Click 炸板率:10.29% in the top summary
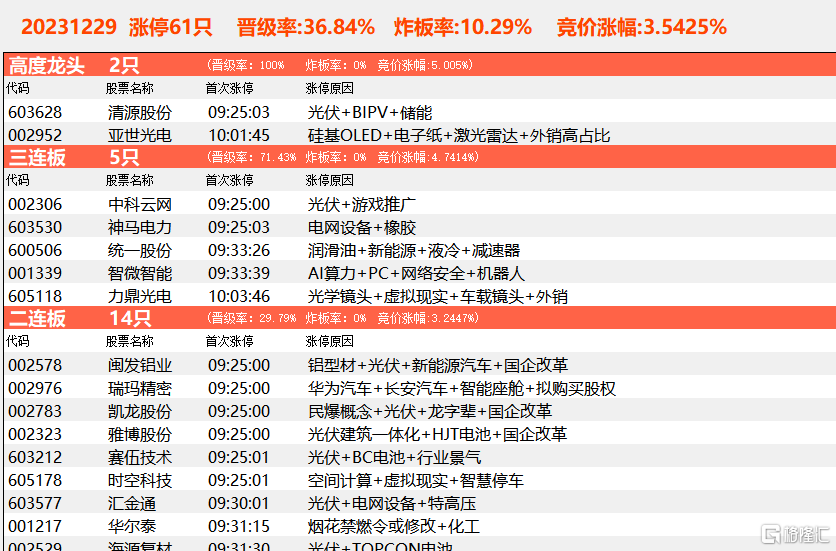 click(463, 27)
